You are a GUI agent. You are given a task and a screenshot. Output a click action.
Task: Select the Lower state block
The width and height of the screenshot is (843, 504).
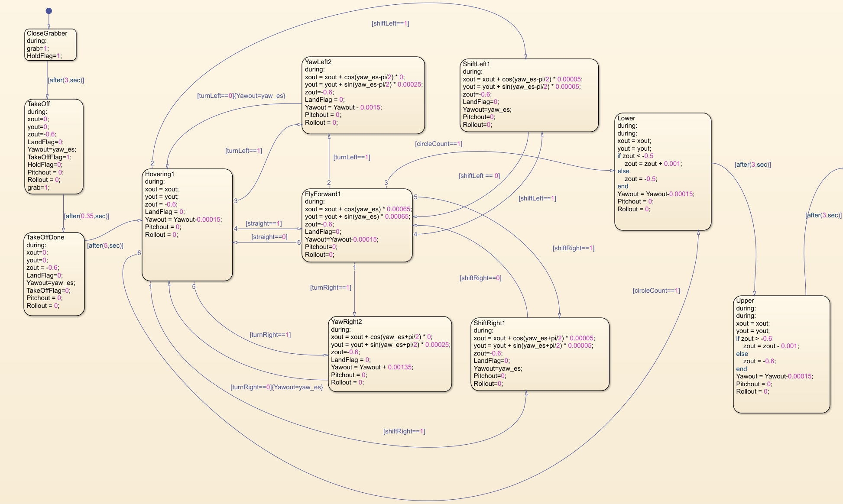pyautogui.click(x=662, y=171)
